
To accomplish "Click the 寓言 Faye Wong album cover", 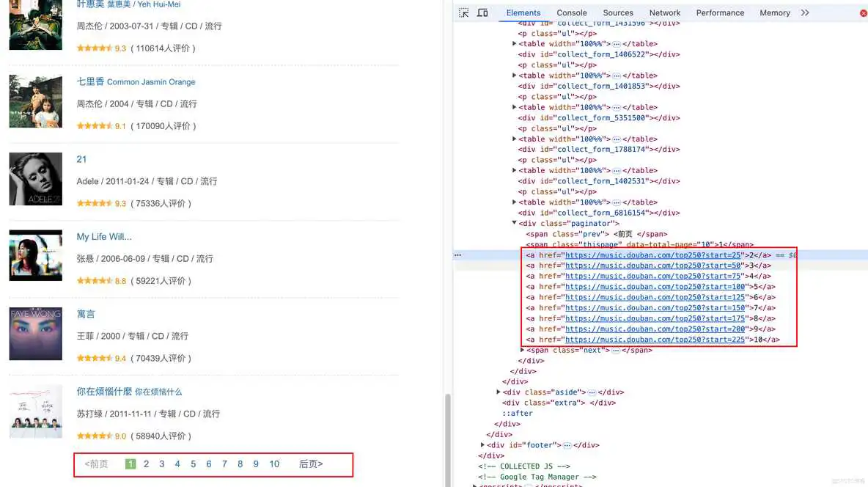I will (35, 333).
